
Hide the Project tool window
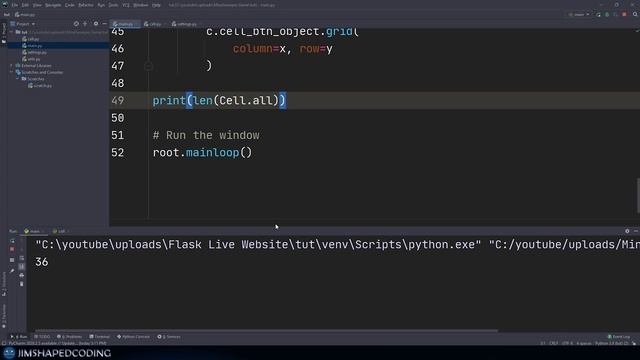point(104,24)
